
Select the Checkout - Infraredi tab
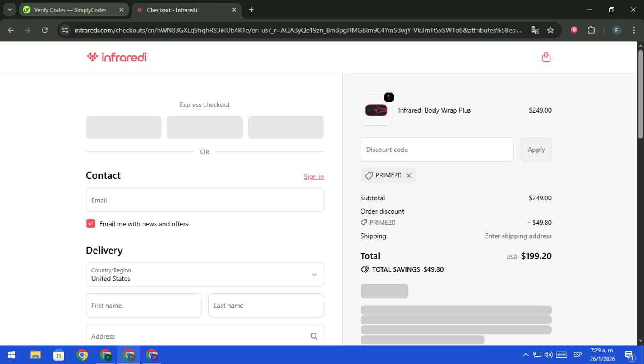pyautogui.click(x=187, y=10)
